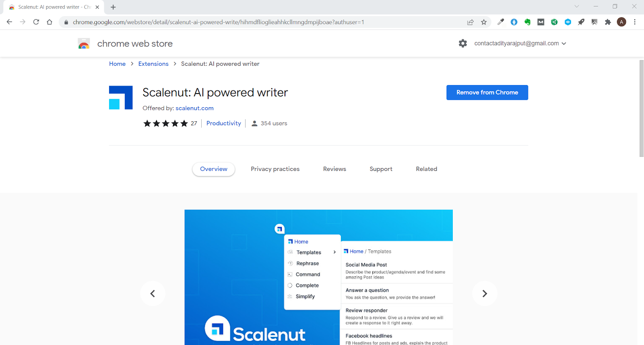Open the browser home page
Image resolution: width=644 pixels, height=345 pixels.
point(50,22)
